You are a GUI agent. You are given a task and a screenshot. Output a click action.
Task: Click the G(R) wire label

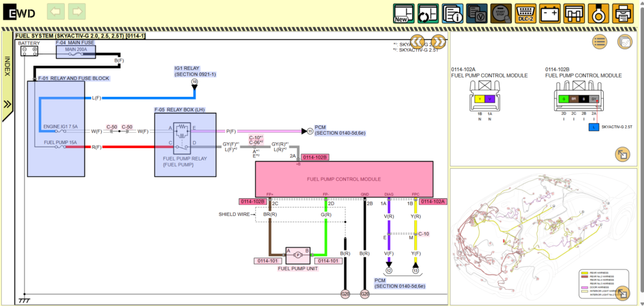[x=326, y=214]
